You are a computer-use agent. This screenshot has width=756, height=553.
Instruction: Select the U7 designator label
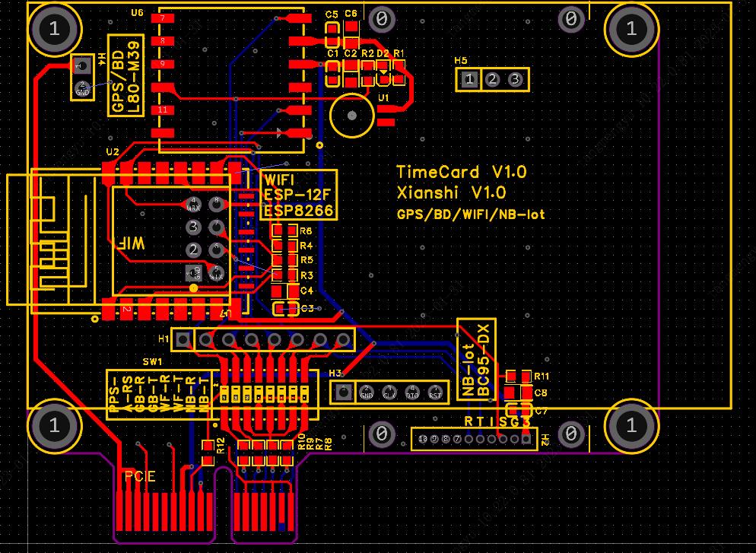pyautogui.click(x=226, y=314)
